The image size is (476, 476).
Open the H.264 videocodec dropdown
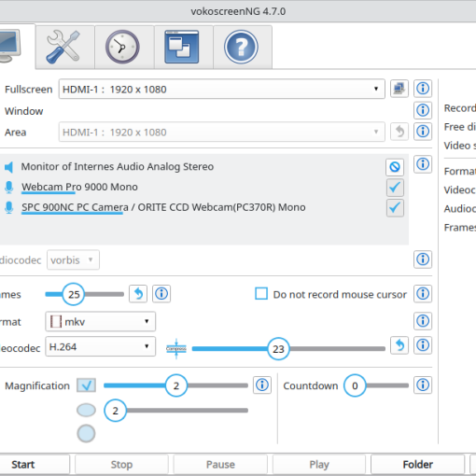(x=101, y=346)
